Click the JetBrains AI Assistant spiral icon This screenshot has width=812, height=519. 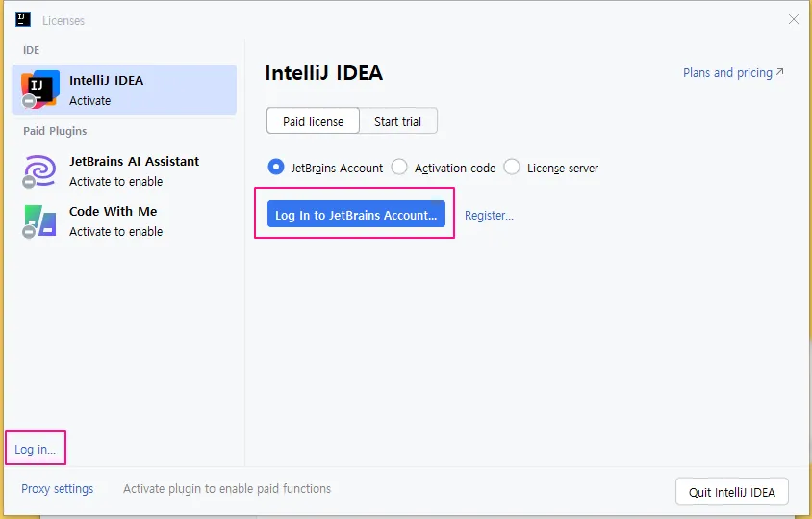point(39,170)
